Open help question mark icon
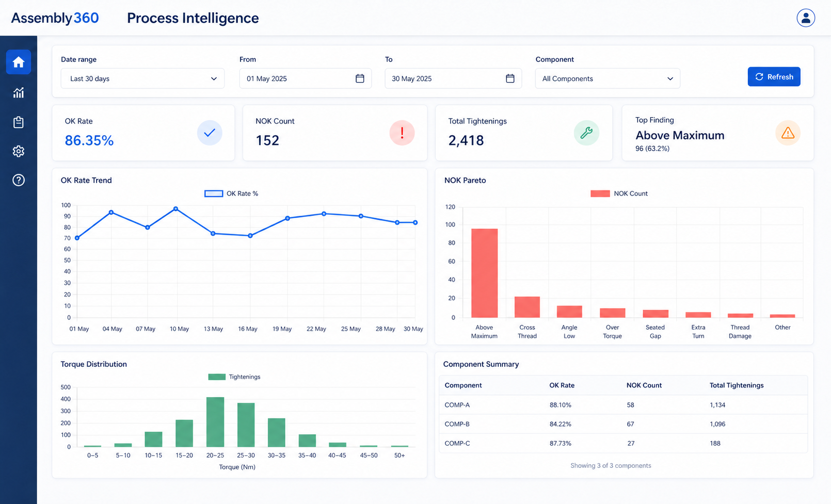The image size is (831, 504). point(19,180)
